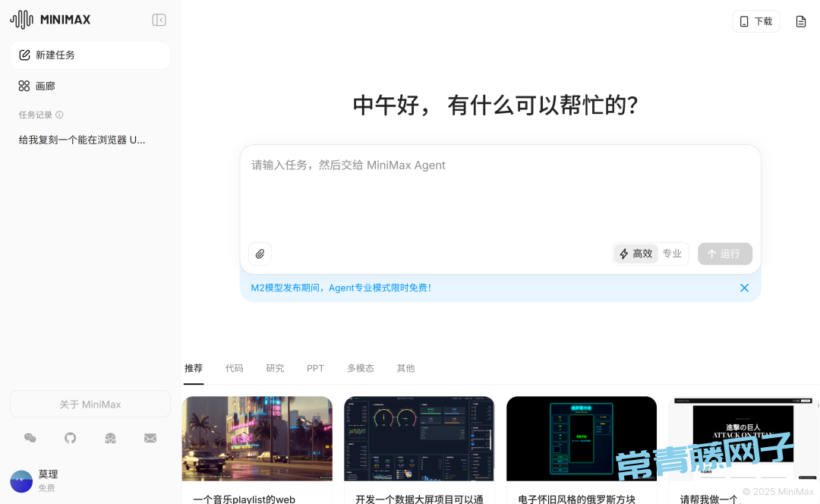Switch to 高效 mode
The image size is (820, 504).
tap(636, 254)
